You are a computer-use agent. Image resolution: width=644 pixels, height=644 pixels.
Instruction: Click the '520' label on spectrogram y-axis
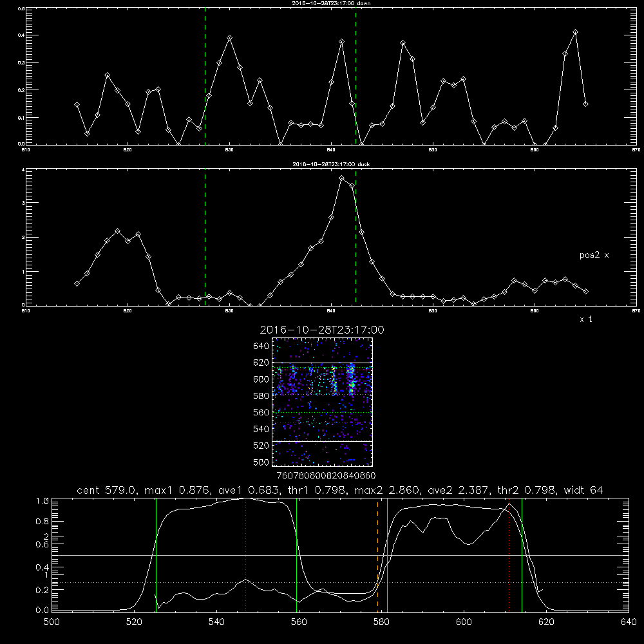click(261, 446)
